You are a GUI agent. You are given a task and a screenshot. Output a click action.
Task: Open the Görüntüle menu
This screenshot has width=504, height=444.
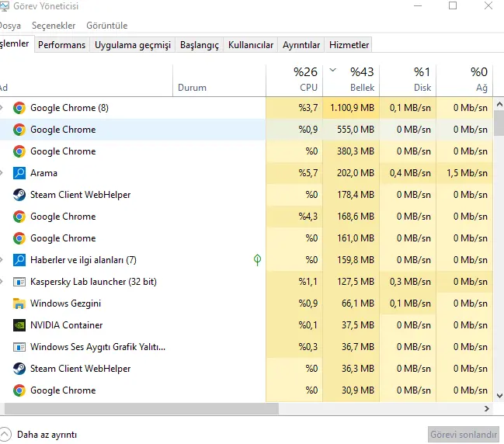[107, 26]
